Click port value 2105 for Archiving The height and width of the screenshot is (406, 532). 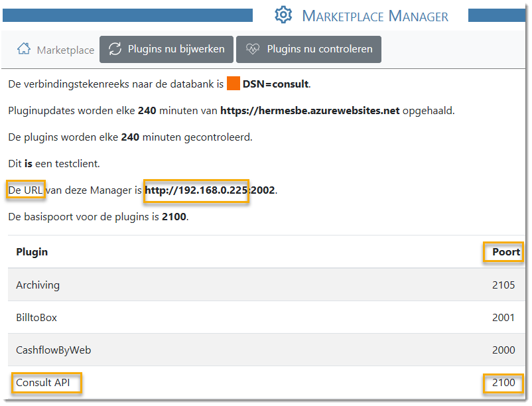503,285
